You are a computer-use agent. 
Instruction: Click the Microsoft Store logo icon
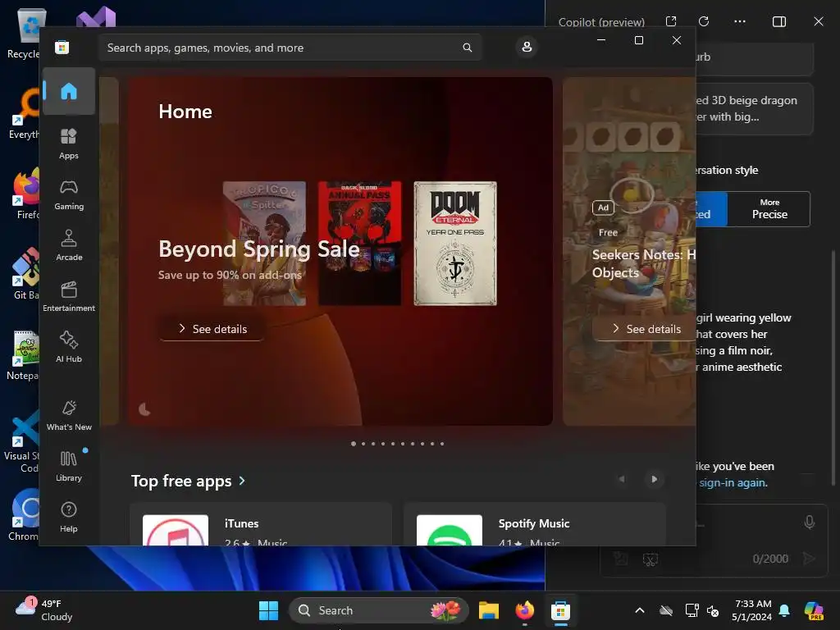(x=62, y=47)
